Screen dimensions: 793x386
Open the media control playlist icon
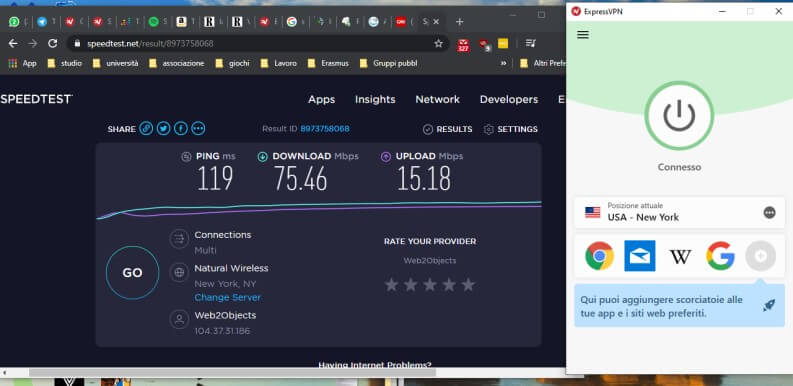click(530, 44)
